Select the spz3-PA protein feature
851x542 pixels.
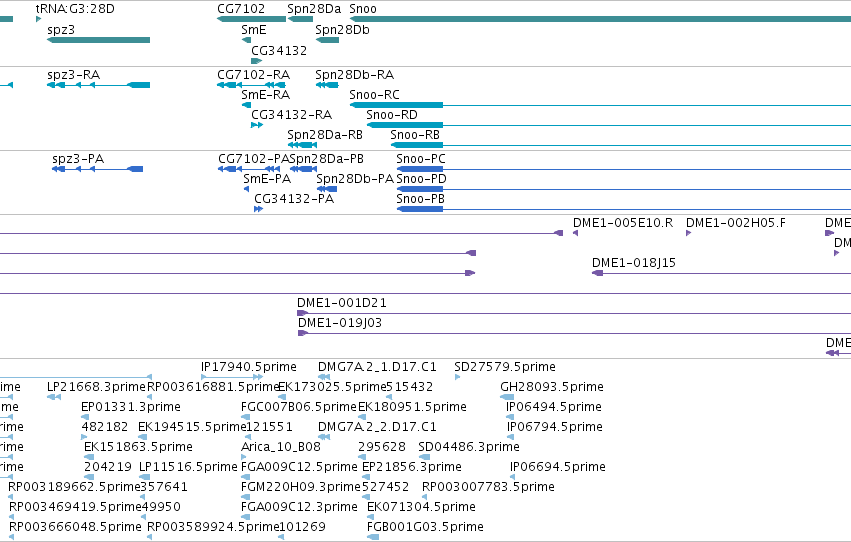98,169
